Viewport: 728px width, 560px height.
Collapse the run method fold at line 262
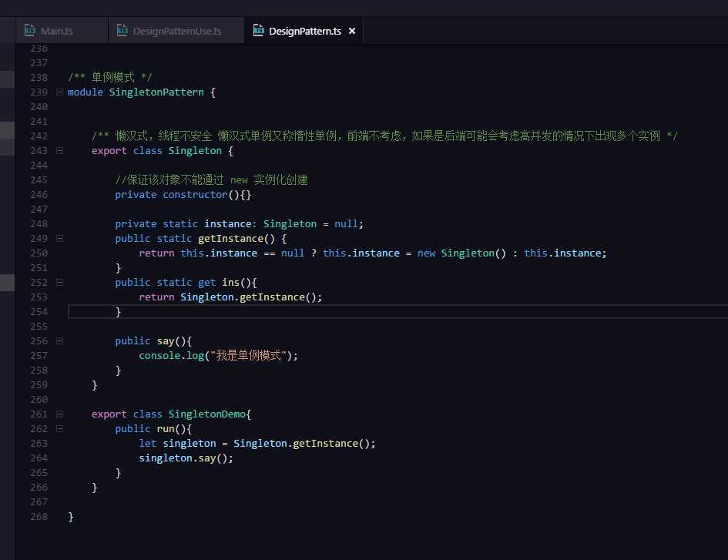(59, 428)
